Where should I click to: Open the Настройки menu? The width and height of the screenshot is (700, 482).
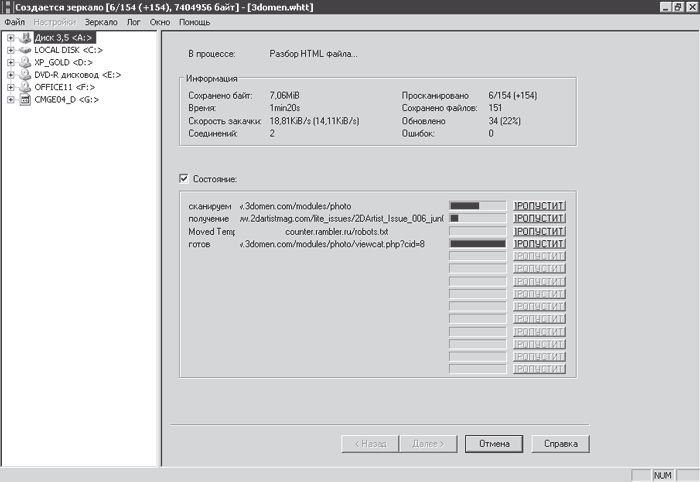click(x=54, y=22)
